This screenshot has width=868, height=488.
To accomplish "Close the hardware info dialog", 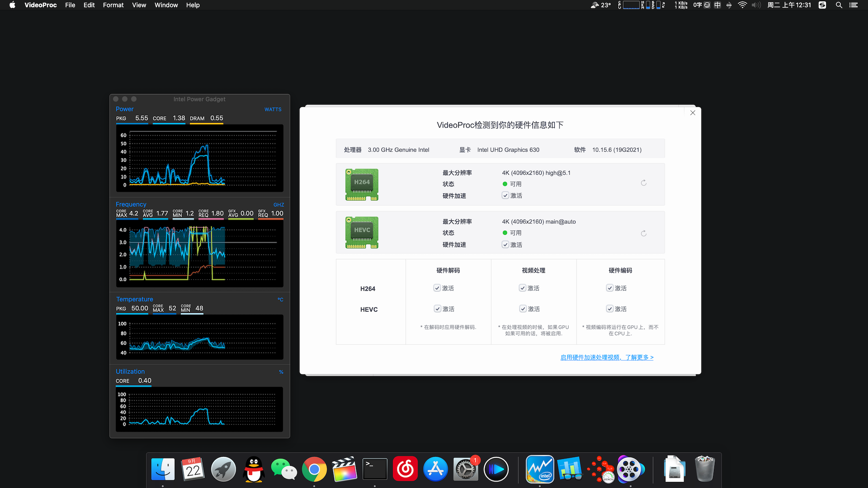I will pos(693,113).
